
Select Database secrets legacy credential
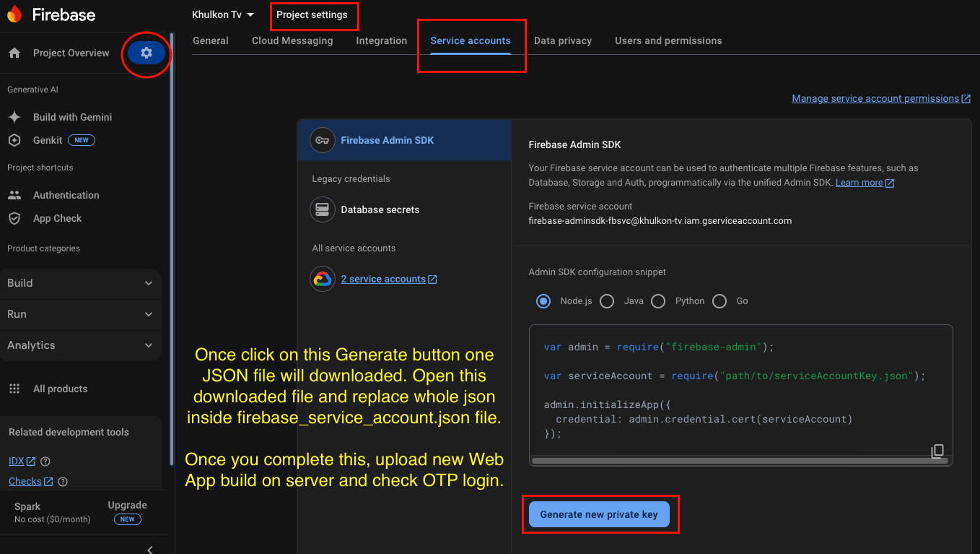405,209
